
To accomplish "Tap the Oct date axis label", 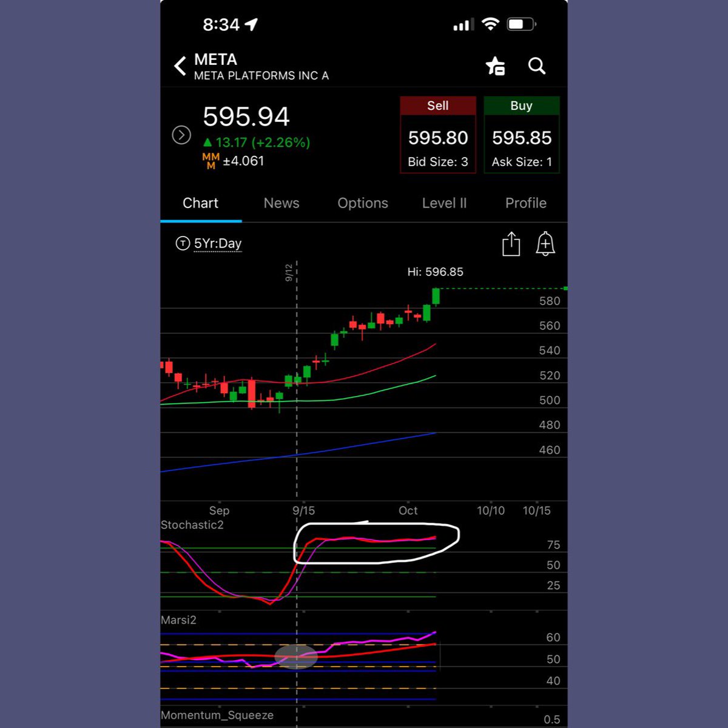I will (x=408, y=511).
